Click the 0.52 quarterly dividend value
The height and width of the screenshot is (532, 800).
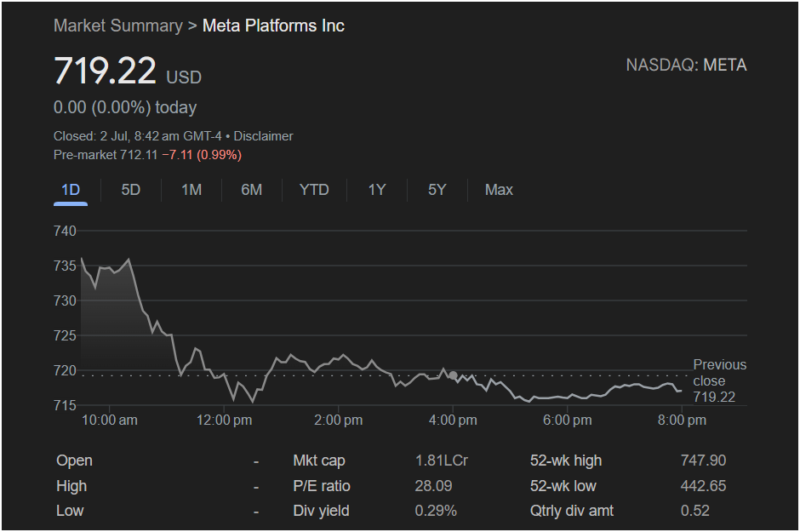(695, 511)
